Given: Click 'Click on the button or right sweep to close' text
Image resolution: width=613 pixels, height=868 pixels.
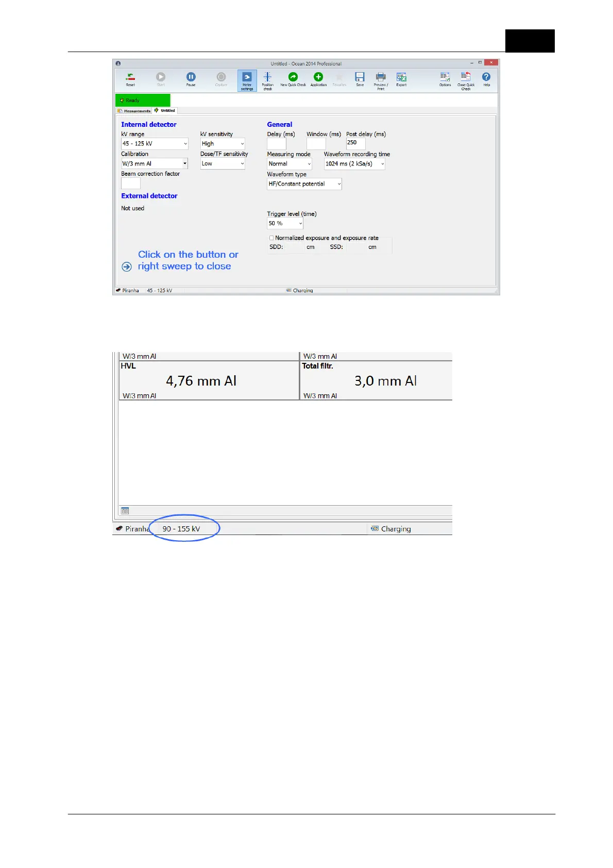Looking at the screenshot, I should [188, 260].
